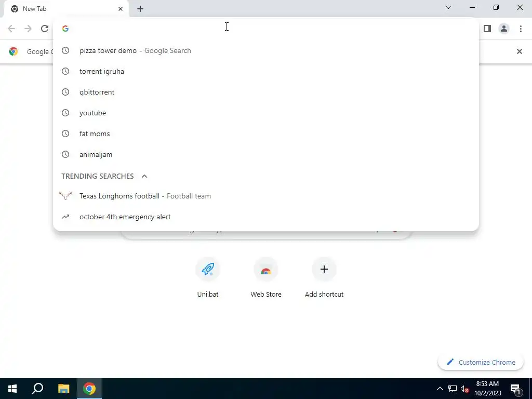Click the Chrome taskbar icon
532x399 pixels.
pyautogui.click(x=89, y=389)
